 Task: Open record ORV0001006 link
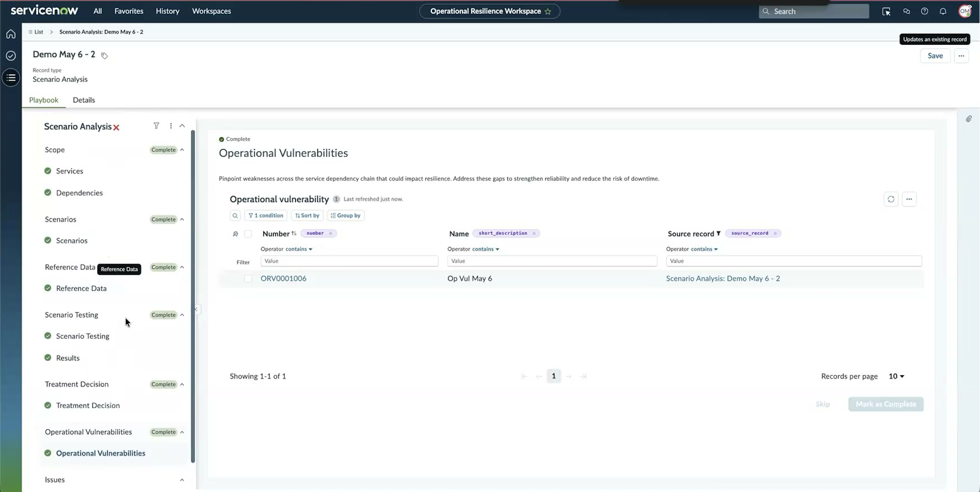(284, 278)
